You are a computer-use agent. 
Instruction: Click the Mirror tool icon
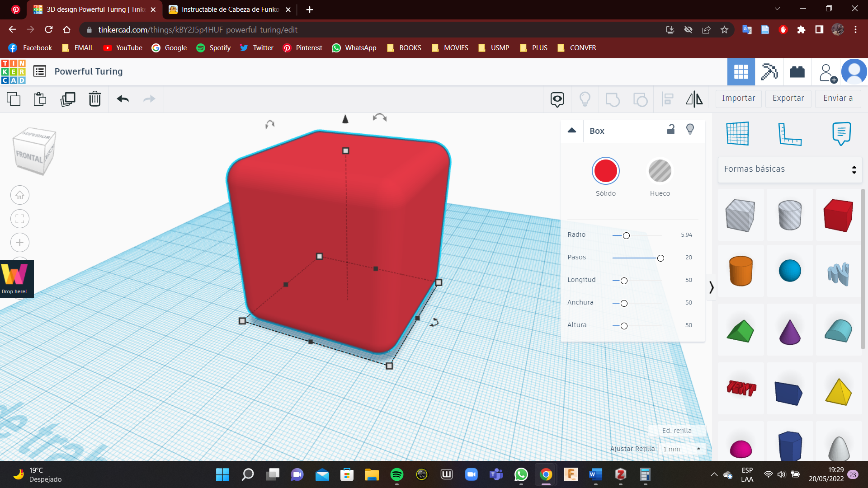click(x=694, y=99)
